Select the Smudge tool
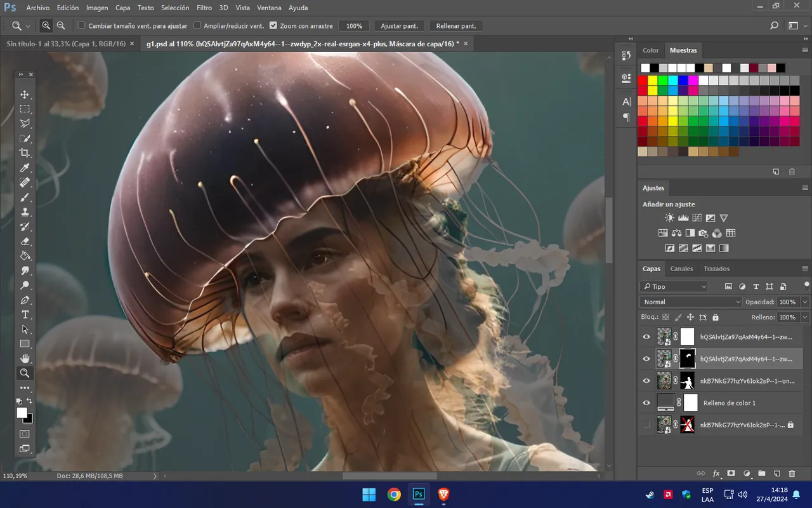 point(25,271)
